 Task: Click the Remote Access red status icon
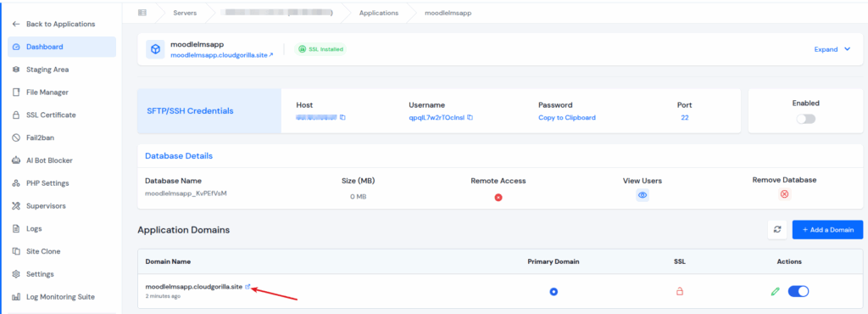[x=498, y=197]
